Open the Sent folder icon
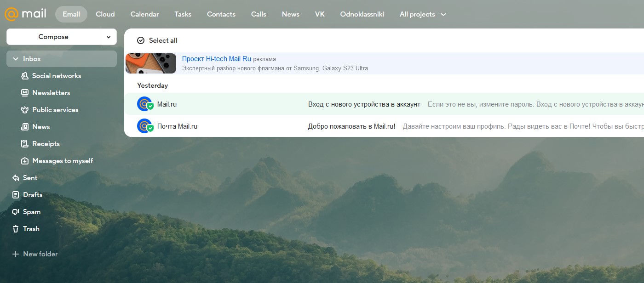644x283 pixels. [15, 177]
